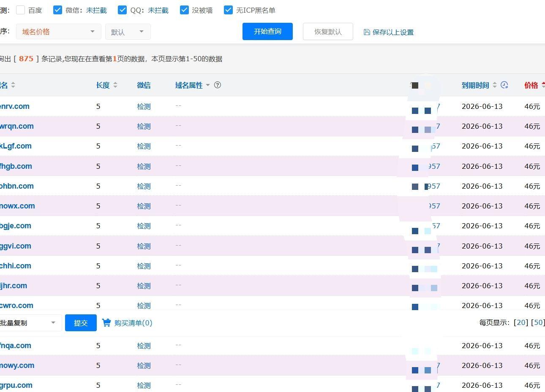Click 检测 in the ohbn.com row
Image resolution: width=545 pixels, height=392 pixels.
144,186
